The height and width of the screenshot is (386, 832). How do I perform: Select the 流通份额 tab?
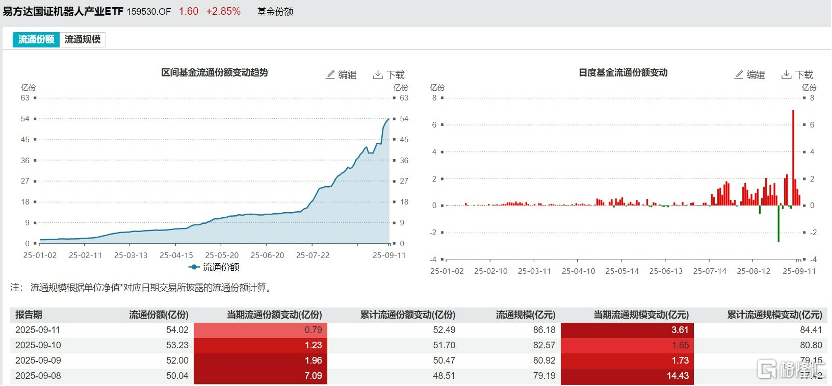pyautogui.click(x=37, y=40)
